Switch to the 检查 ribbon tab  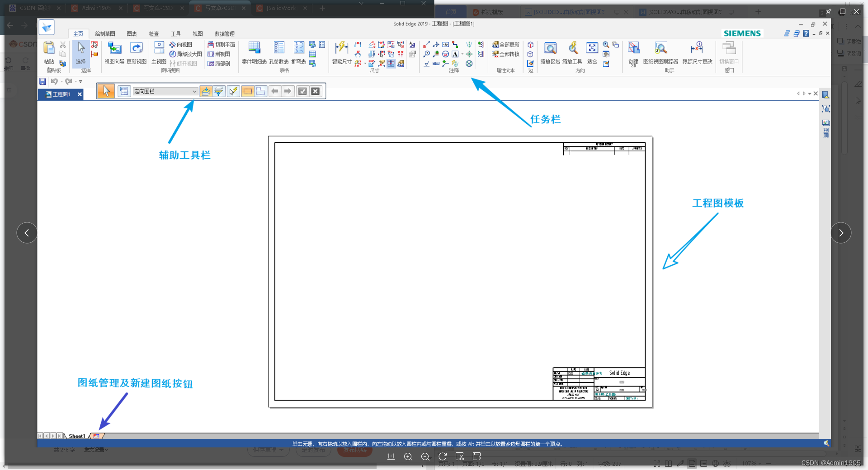(154, 34)
